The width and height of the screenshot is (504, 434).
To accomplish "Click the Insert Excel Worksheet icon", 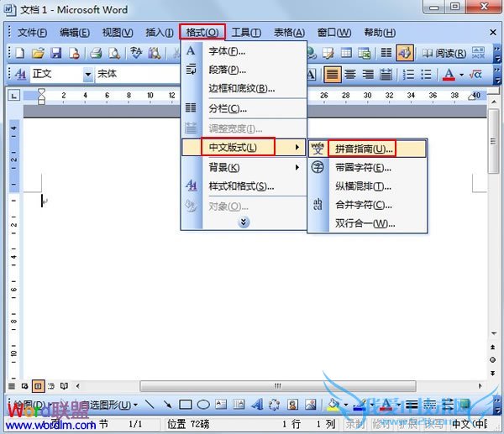I will click(x=365, y=53).
